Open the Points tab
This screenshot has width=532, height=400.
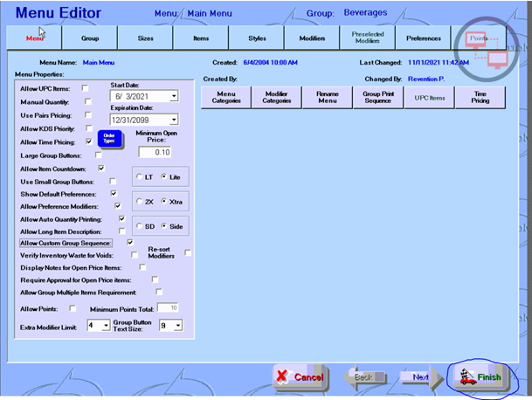(x=479, y=38)
